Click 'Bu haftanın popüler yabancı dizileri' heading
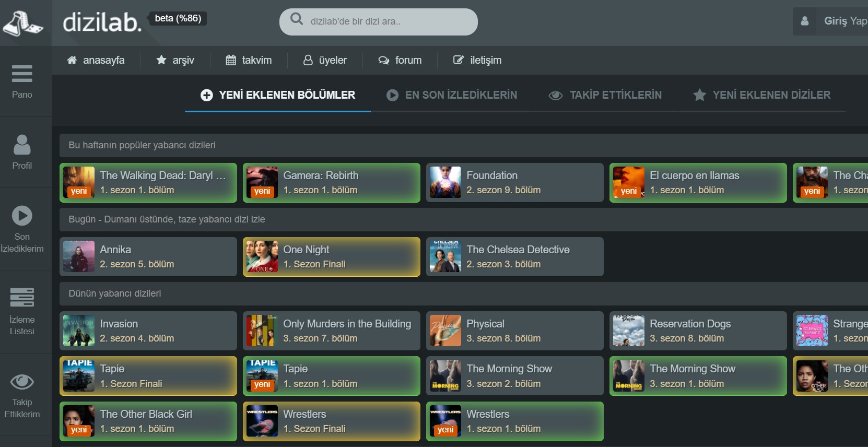The height and width of the screenshot is (447, 868). (x=142, y=145)
